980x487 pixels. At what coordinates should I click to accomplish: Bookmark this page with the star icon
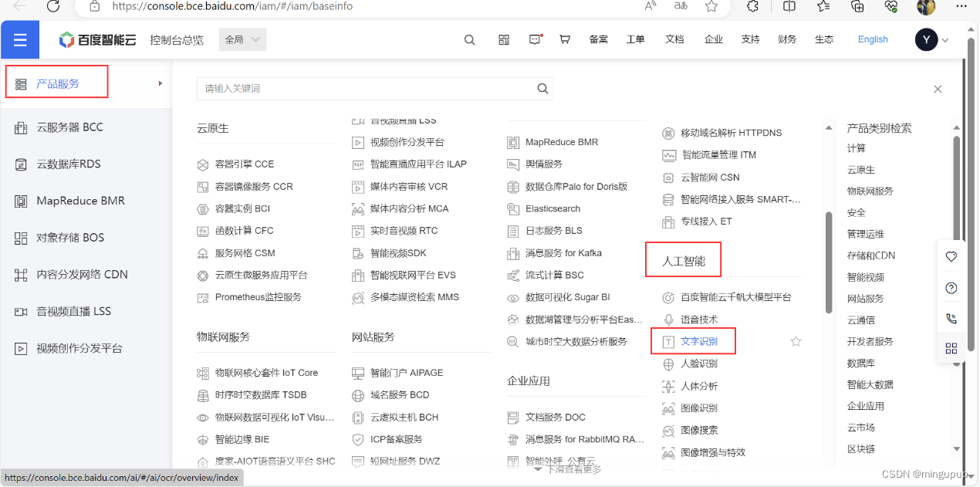click(711, 6)
